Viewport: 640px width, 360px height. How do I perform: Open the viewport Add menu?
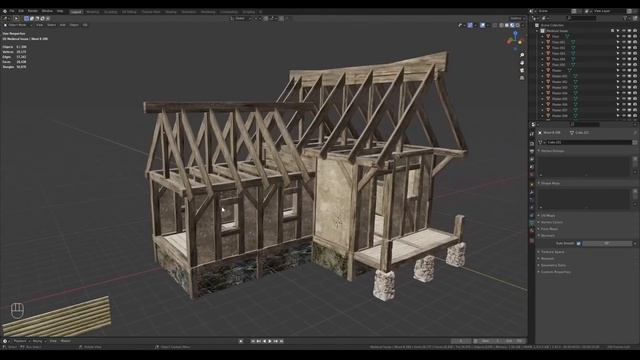(x=62, y=25)
